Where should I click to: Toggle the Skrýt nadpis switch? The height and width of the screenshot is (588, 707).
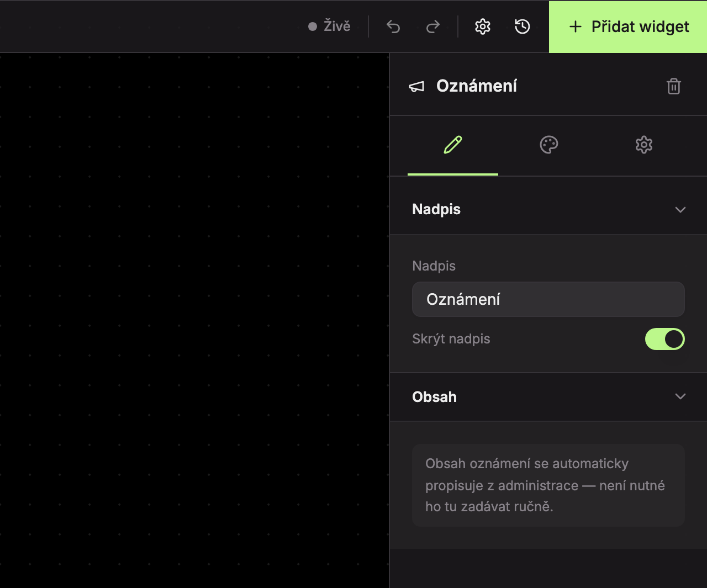[x=665, y=339]
